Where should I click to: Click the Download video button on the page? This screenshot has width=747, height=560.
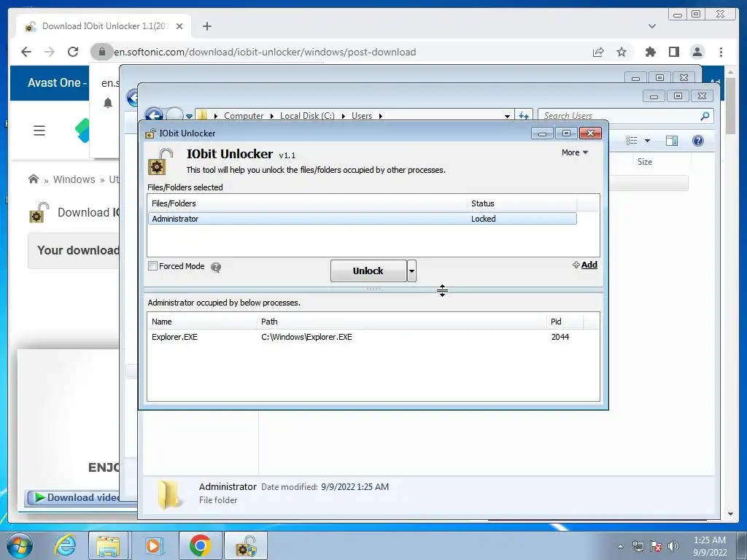[x=72, y=497]
